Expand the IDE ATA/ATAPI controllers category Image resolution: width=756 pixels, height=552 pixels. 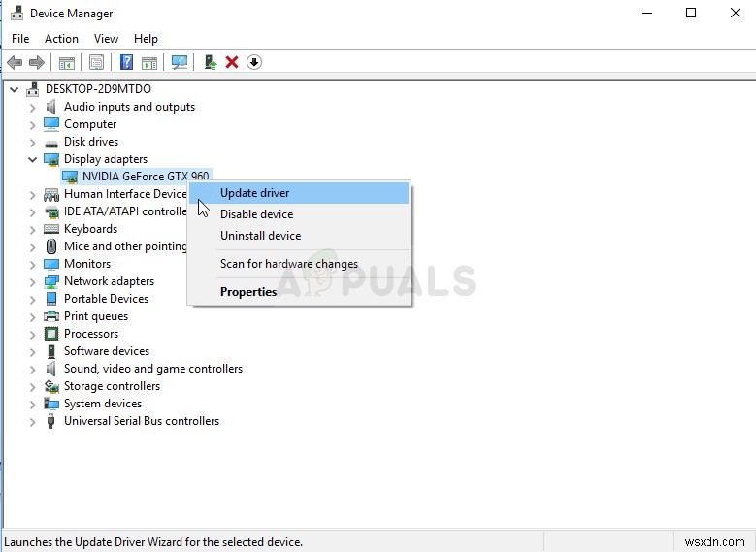click(32, 212)
